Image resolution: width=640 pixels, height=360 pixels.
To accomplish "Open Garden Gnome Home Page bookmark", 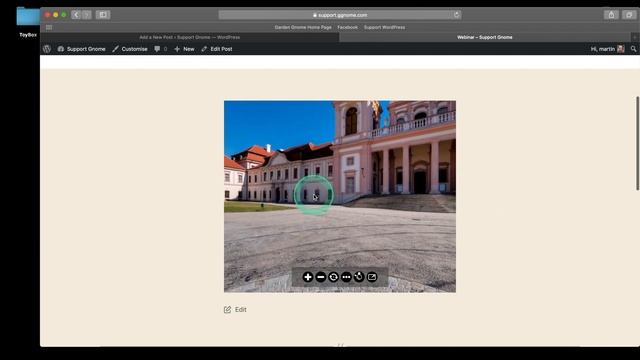I will tap(303, 27).
